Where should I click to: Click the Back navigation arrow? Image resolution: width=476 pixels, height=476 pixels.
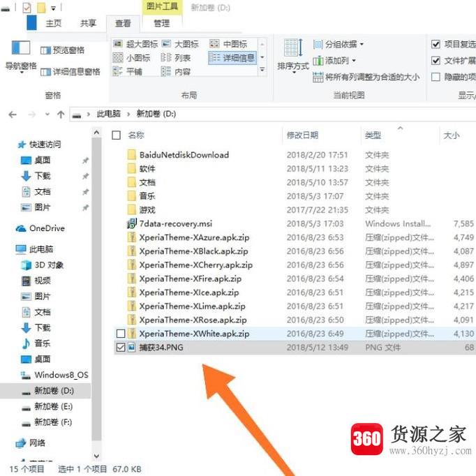pyautogui.click(x=13, y=114)
